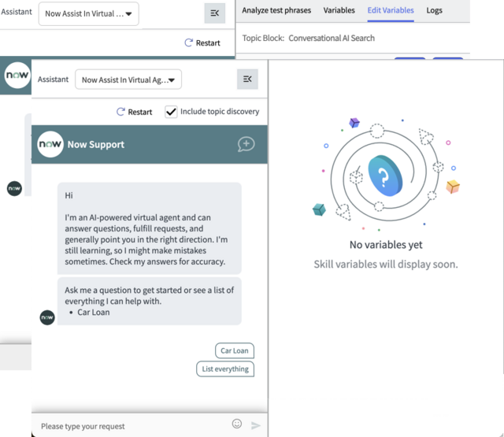Click the Now Support title text

tap(96, 145)
